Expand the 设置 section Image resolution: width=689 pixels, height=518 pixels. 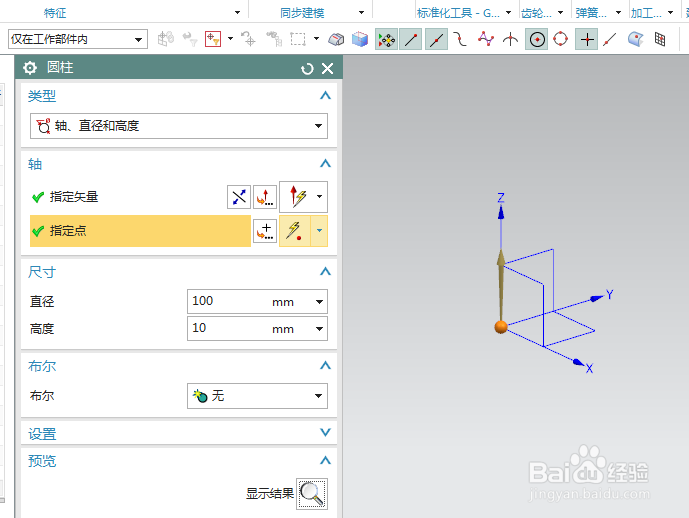tap(325, 432)
